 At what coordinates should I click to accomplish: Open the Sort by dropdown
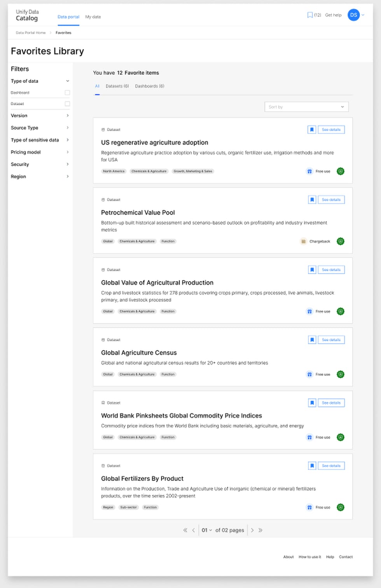306,107
